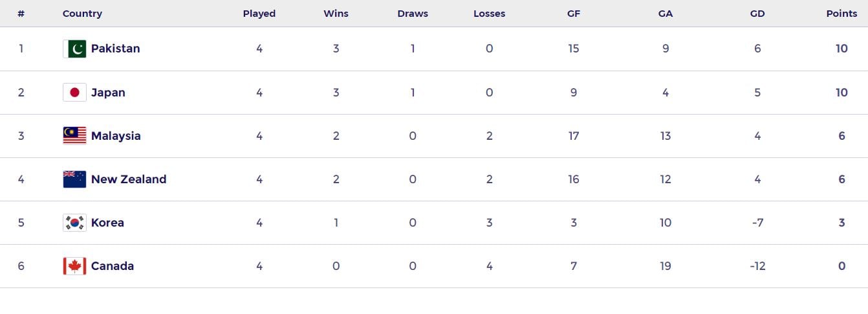Select the New Zealand country name

129,179
